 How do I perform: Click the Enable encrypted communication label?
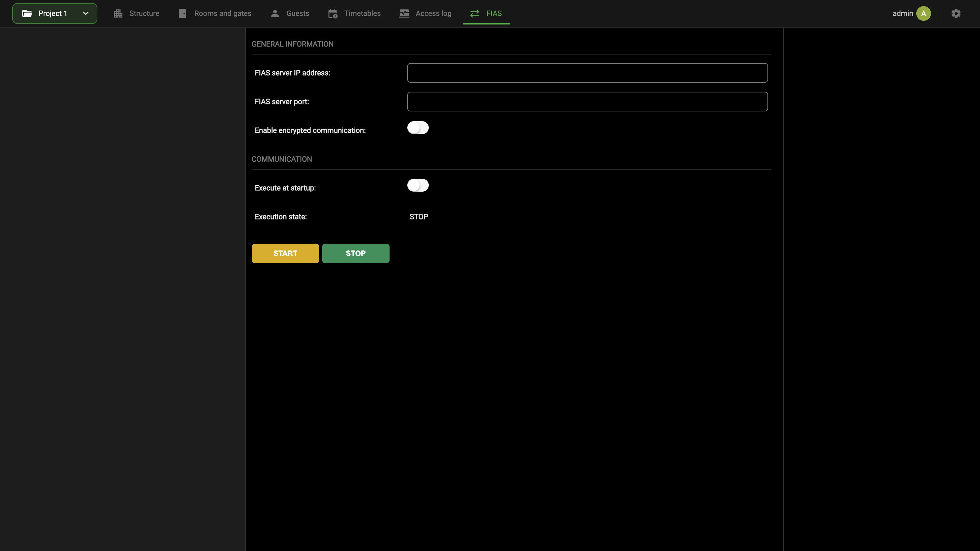(310, 130)
